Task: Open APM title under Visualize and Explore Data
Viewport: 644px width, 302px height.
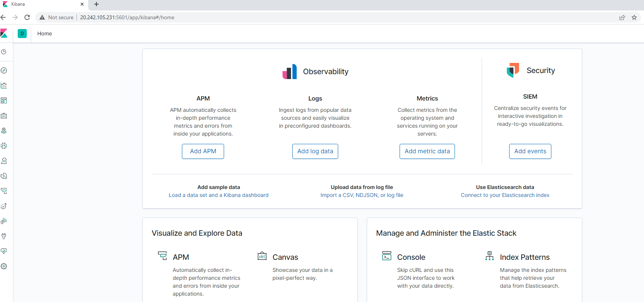Action: pos(181,257)
